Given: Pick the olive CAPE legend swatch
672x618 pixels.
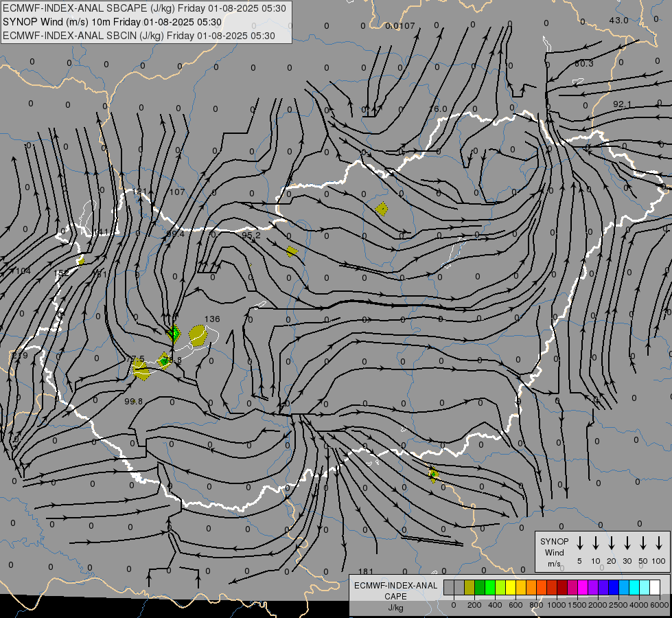Looking at the screenshot, I should [470, 587].
